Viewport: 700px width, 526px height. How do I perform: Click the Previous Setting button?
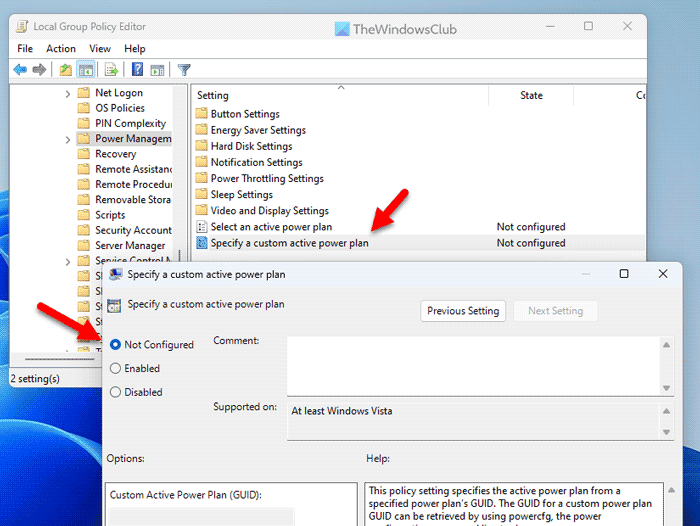(x=463, y=310)
